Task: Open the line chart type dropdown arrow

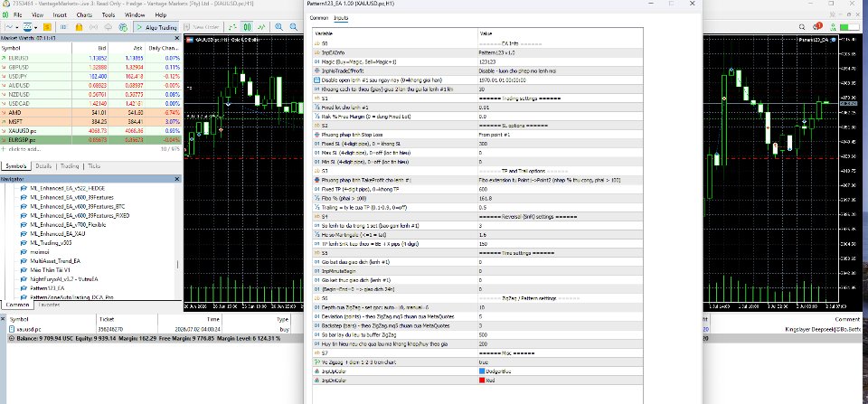Action: [x=17, y=27]
